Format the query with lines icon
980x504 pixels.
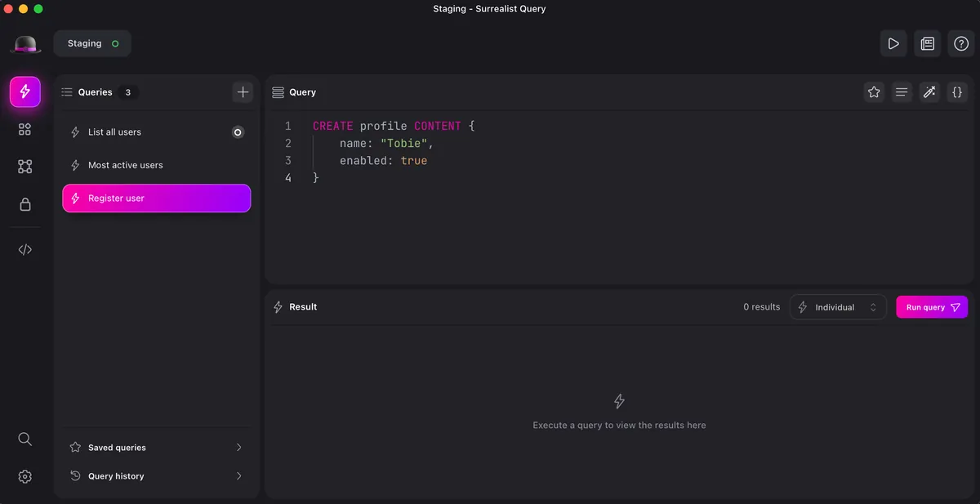pyautogui.click(x=902, y=92)
